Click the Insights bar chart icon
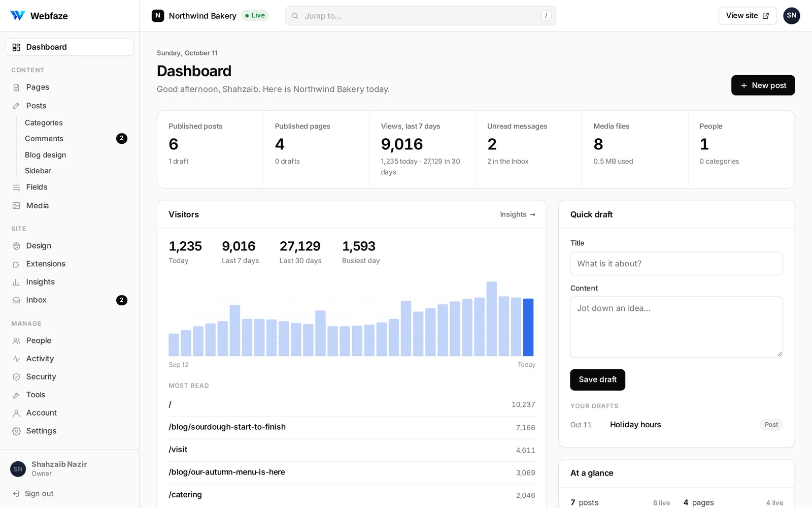 (x=16, y=282)
